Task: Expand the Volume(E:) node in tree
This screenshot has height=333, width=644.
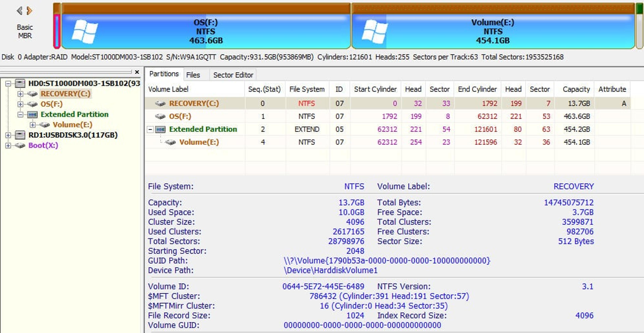Action: pos(33,125)
